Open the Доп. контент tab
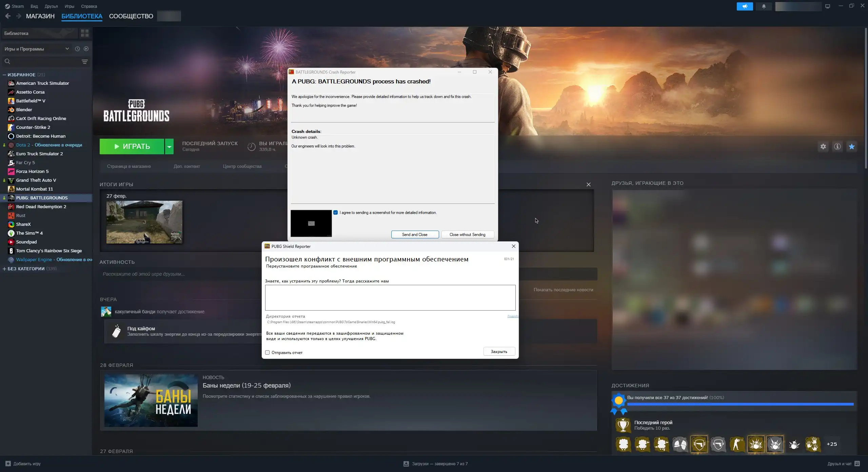The width and height of the screenshot is (868, 472). tap(187, 166)
